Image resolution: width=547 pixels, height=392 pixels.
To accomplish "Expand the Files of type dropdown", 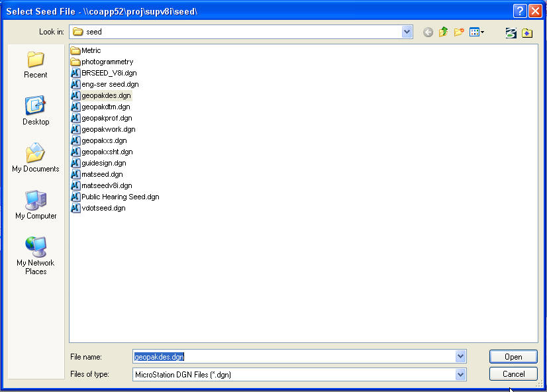I will click(x=461, y=375).
